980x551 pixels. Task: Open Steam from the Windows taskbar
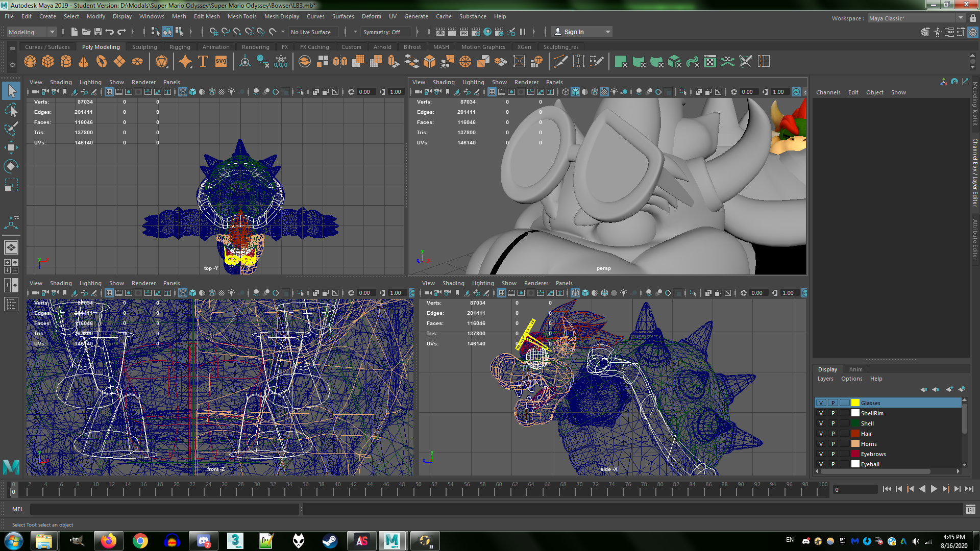coord(330,541)
